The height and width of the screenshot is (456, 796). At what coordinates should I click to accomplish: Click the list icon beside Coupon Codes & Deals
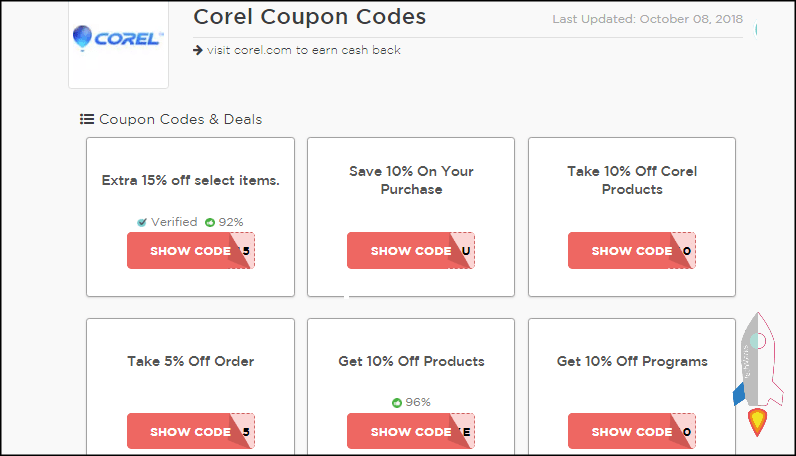coord(87,120)
